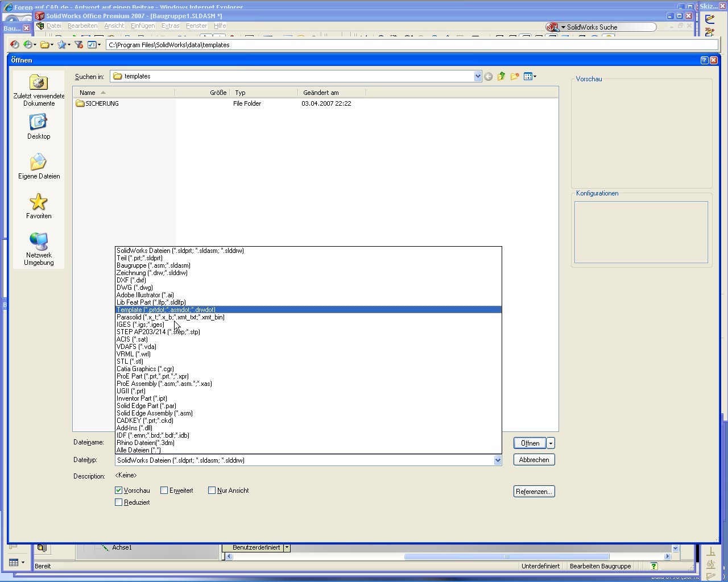Image resolution: width=728 pixels, height=582 pixels.
Task: Click the 3D sketch icon in Skiz panel
Action: click(x=710, y=32)
